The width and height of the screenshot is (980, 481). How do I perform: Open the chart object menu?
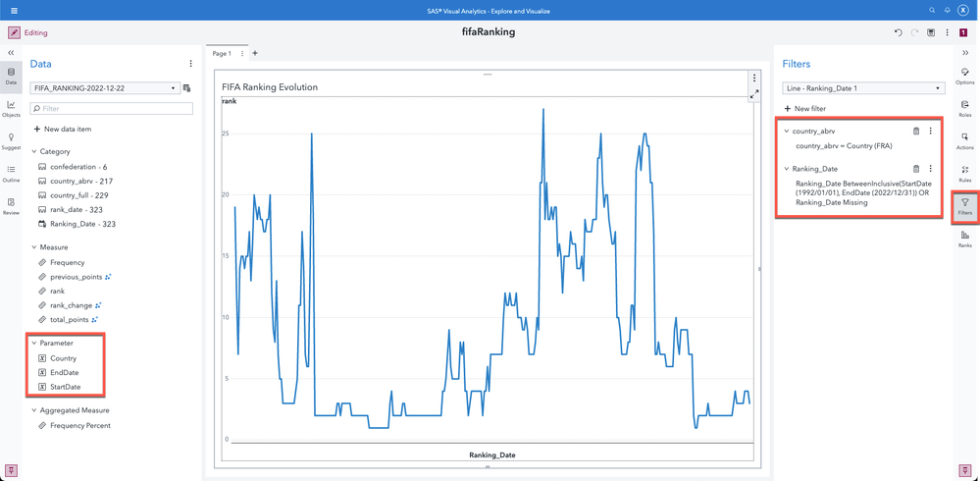[x=754, y=79]
